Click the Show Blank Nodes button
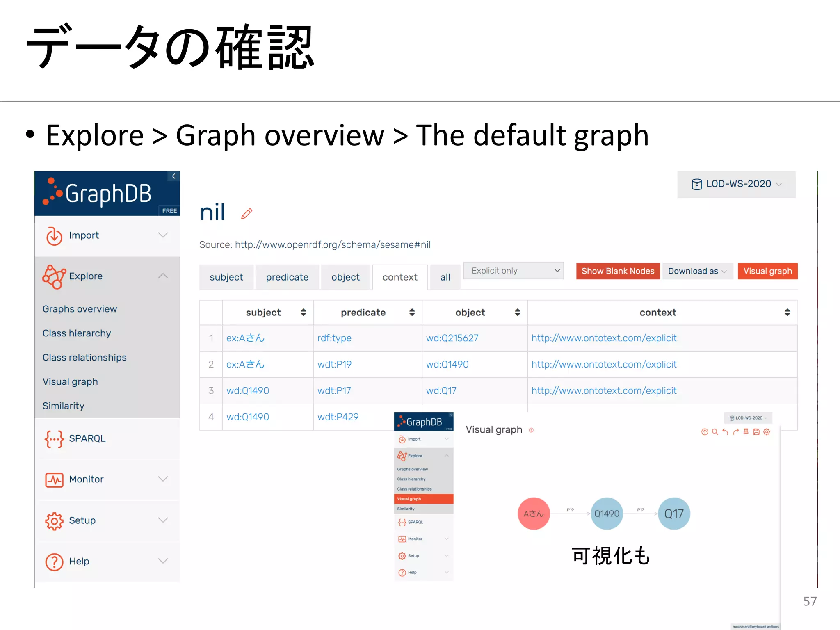840x630 pixels. [x=618, y=271]
